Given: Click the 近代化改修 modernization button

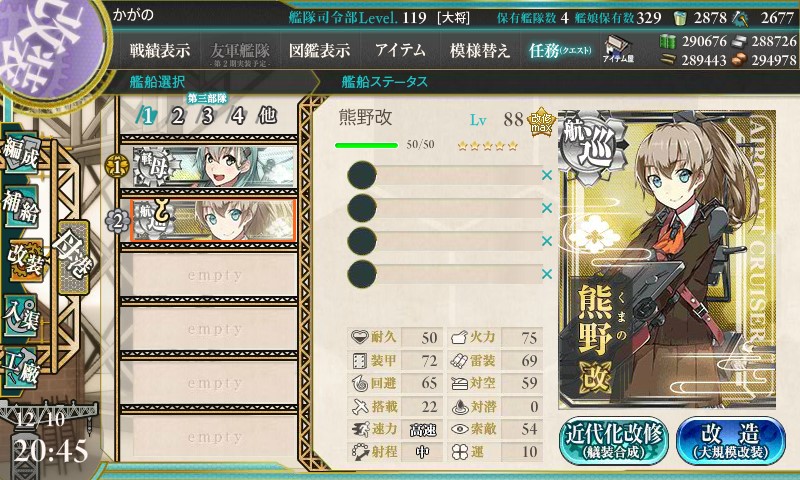Looking at the screenshot, I should [614, 441].
